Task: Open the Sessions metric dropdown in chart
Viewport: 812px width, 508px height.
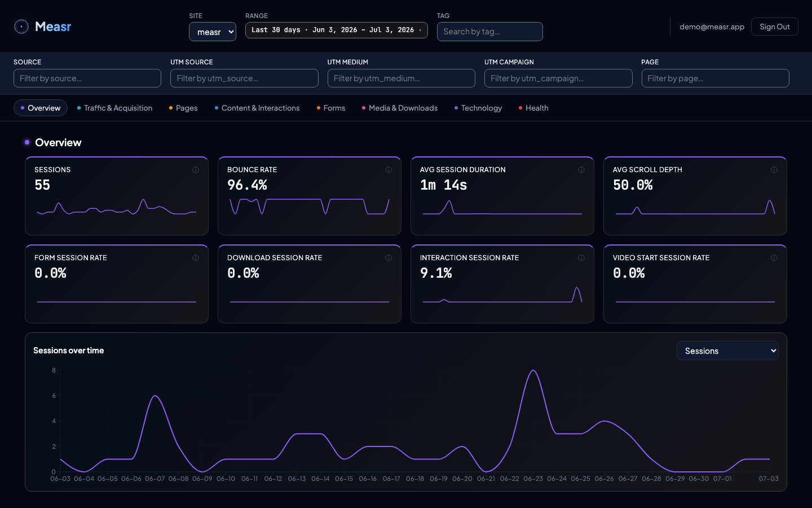Action: [727, 351]
